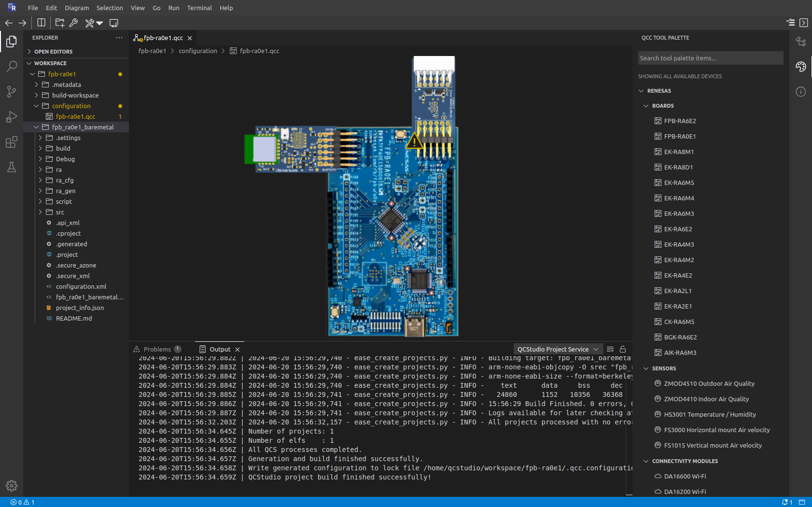812x507 pixels.
Task: Open the Run and Debug view
Action: tap(12, 117)
